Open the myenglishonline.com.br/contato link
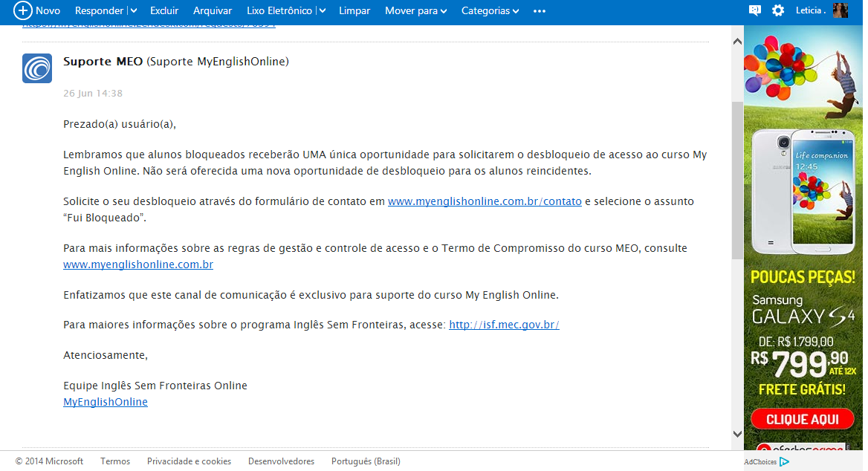 click(x=485, y=201)
